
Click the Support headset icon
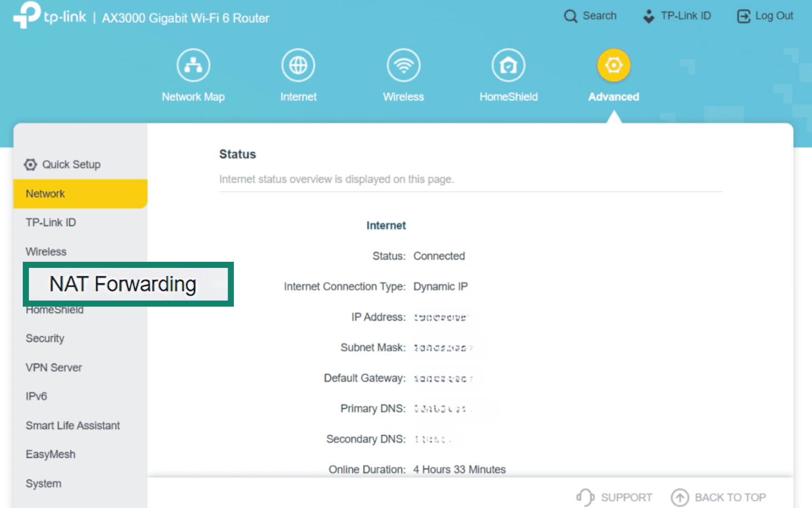coord(585,497)
